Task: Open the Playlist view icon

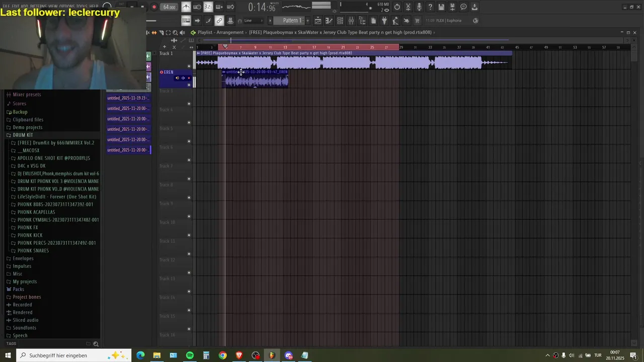Action: pyautogui.click(x=318, y=21)
